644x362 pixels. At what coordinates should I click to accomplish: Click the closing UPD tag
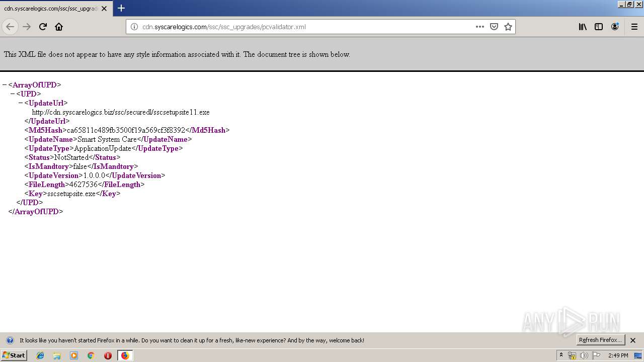click(30, 203)
